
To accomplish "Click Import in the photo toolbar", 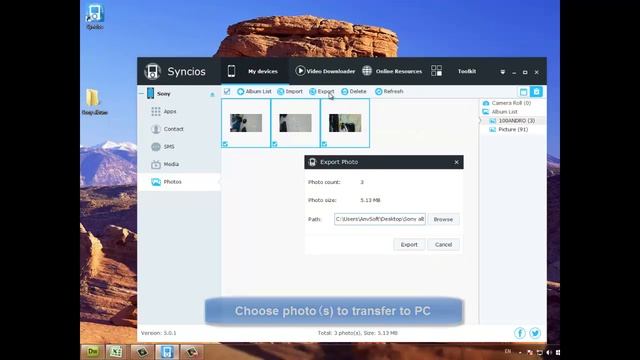I will click(x=290, y=91).
